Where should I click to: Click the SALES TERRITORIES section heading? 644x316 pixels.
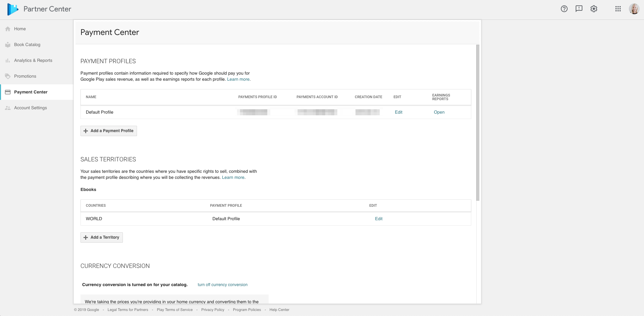pos(108,159)
